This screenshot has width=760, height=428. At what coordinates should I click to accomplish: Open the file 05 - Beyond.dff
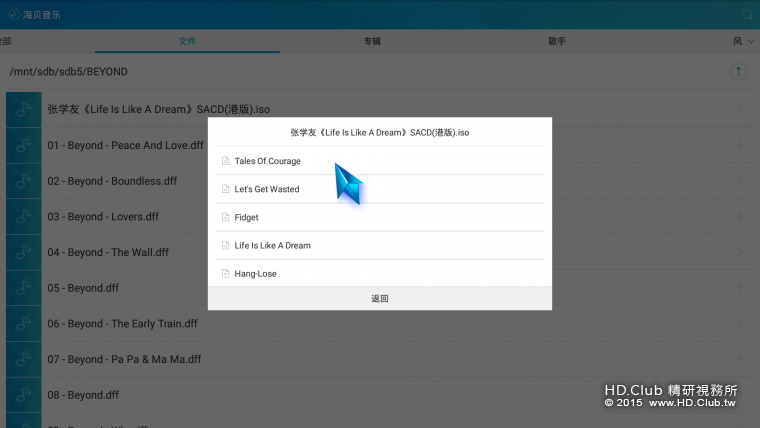click(83, 288)
